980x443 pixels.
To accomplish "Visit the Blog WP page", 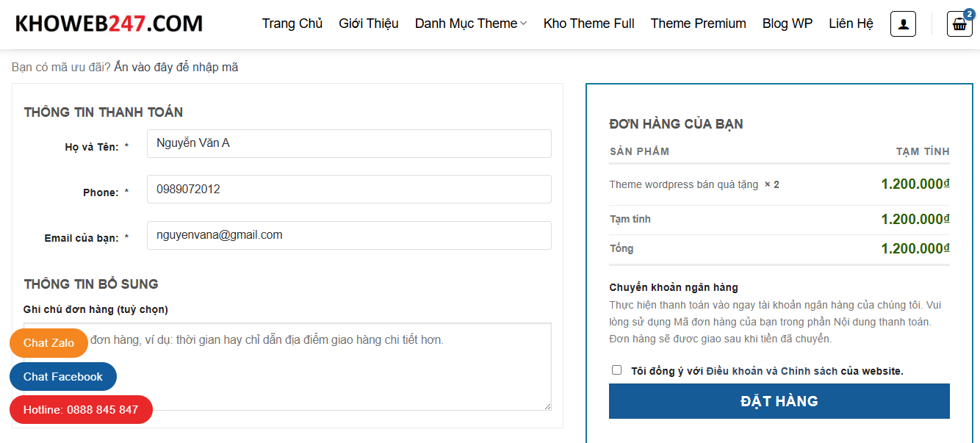I will tap(787, 24).
